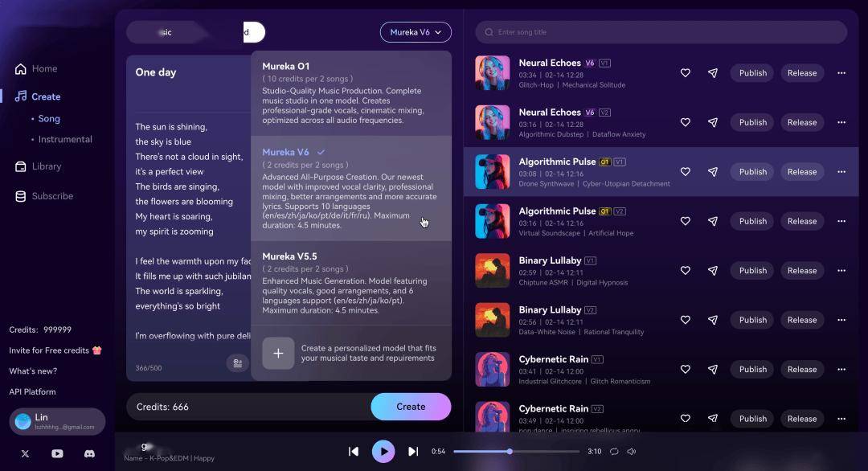Like the Algorithmic Pulse V2 song
The width and height of the screenshot is (868, 471).
(x=686, y=221)
